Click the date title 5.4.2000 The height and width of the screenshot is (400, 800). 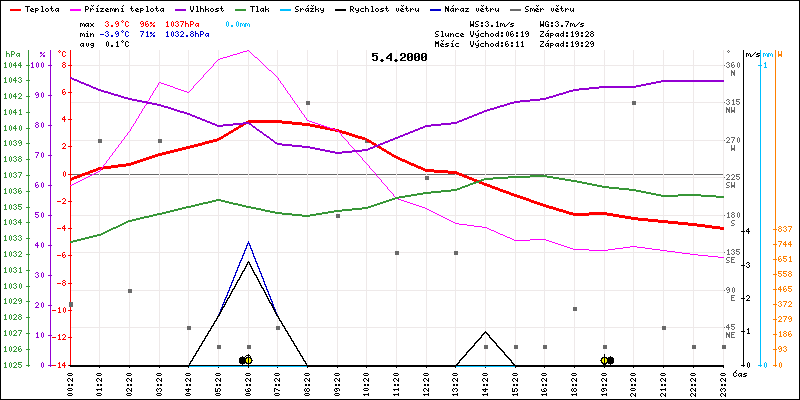(399, 57)
